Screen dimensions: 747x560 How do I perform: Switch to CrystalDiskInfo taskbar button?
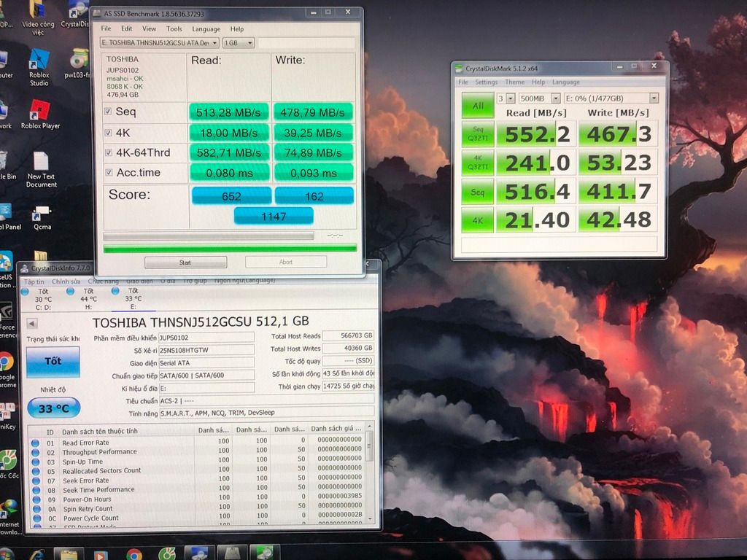tap(199, 553)
